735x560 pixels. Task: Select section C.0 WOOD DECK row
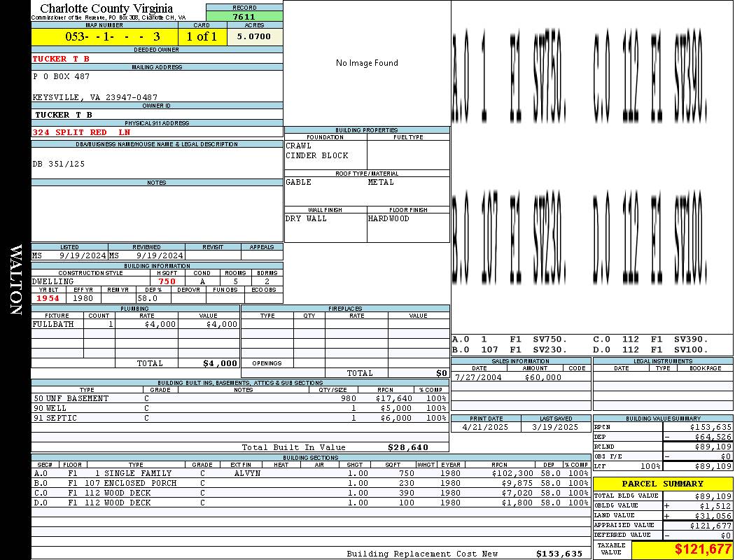311,493
